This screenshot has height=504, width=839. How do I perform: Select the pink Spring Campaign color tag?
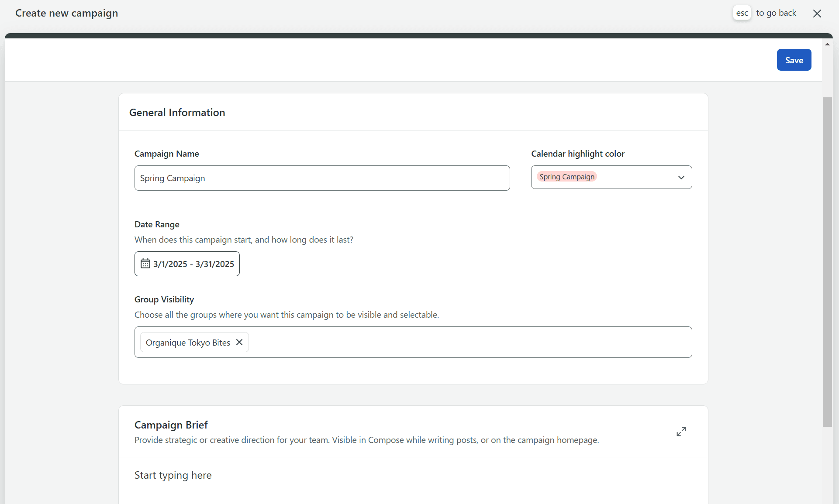[x=566, y=177]
